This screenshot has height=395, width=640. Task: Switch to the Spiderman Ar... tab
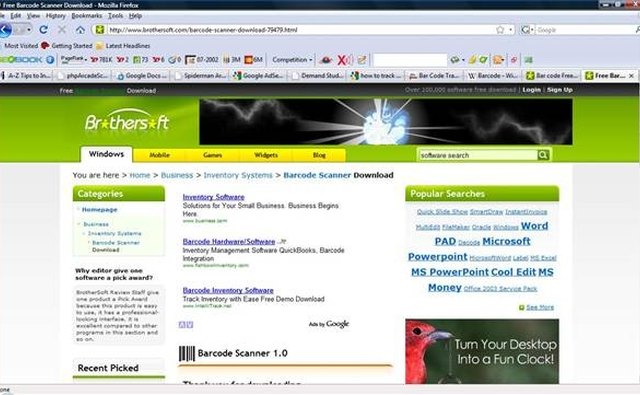201,75
